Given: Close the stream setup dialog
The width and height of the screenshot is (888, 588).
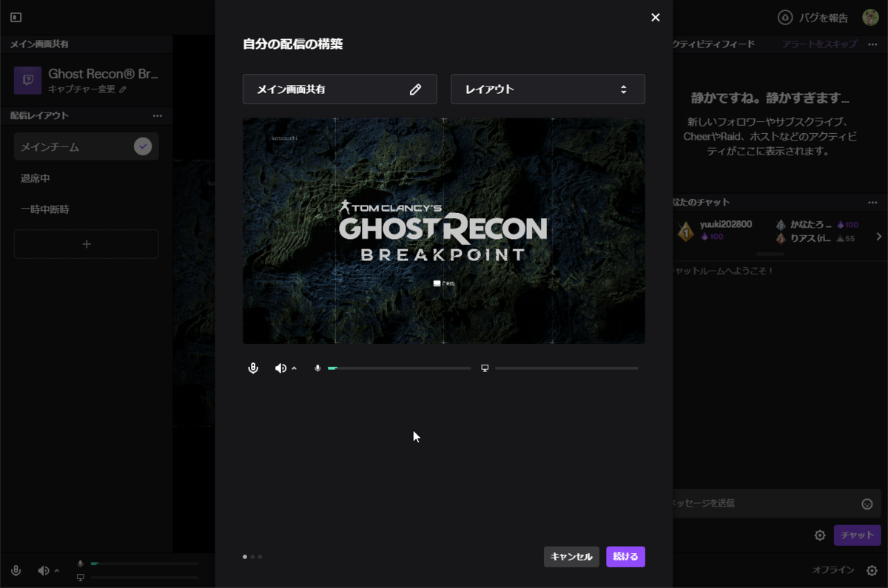Looking at the screenshot, I should pos(655,17).
